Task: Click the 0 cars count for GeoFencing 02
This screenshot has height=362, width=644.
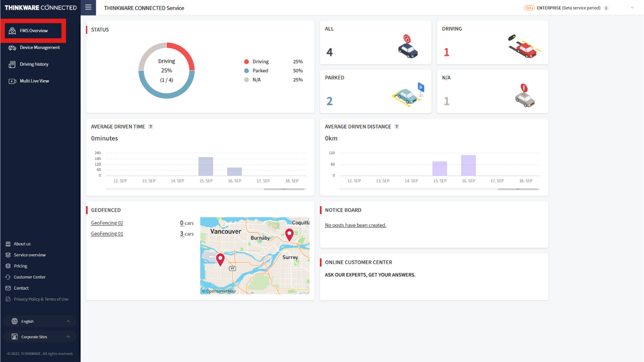Action: click(x=187, y=223)
